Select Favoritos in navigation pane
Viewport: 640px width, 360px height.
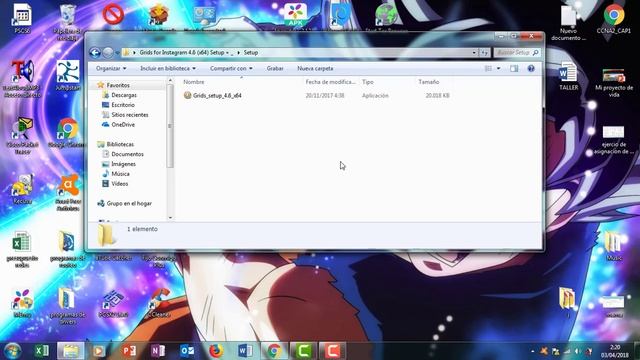pos(118,85)
